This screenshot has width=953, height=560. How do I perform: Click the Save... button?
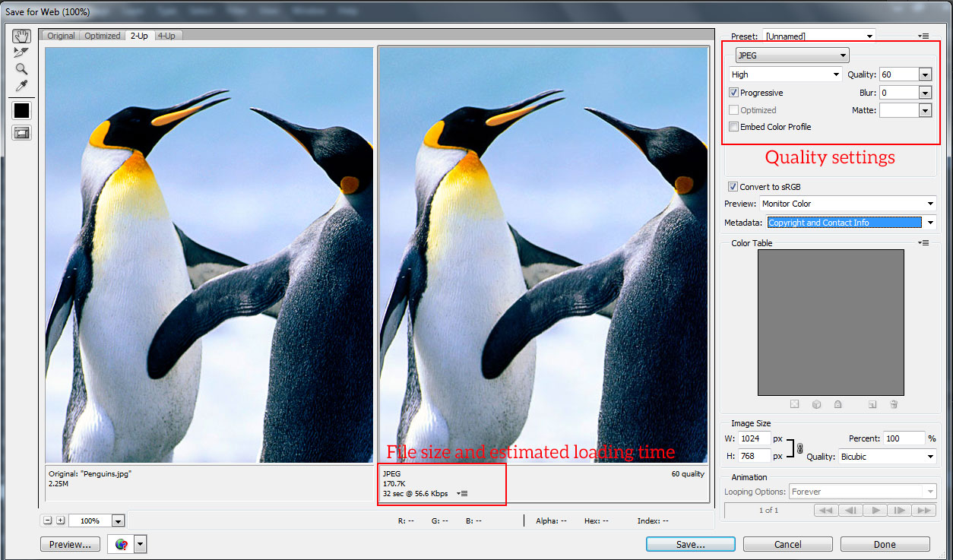(x=690, y=544)
